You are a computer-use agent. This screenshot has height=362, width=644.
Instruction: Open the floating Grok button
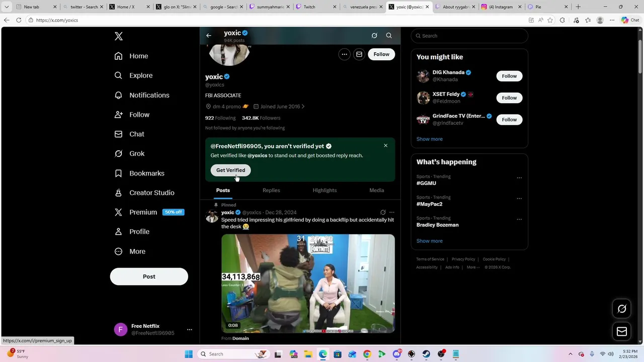(x=622, y=309)
